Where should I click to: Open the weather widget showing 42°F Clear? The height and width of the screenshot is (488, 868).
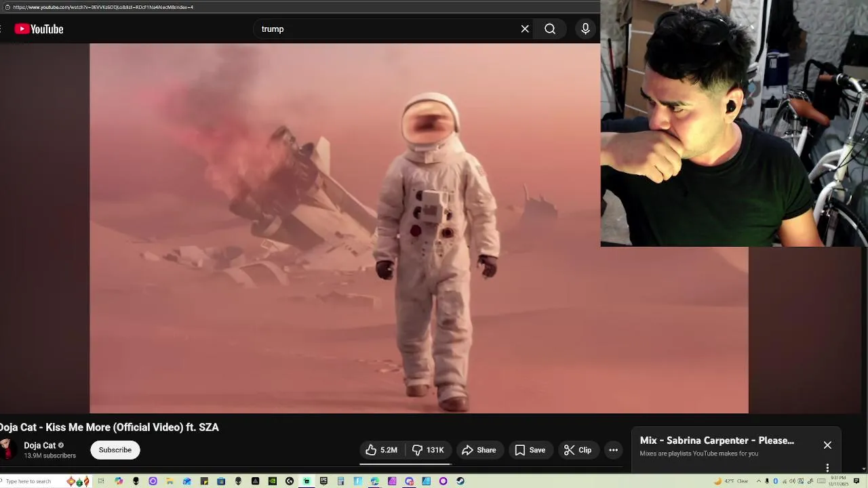click(x=731, y=481)
